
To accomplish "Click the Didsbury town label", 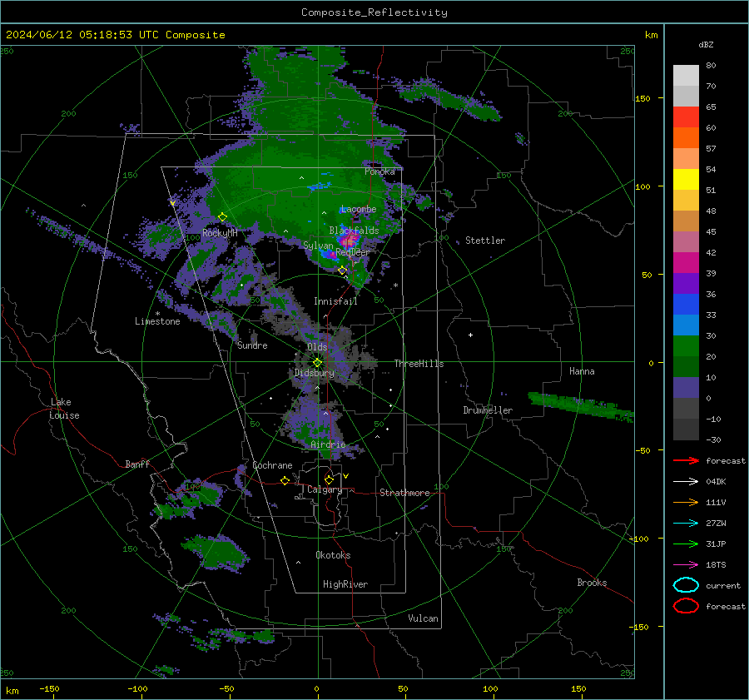I will (x=315, y=373).
